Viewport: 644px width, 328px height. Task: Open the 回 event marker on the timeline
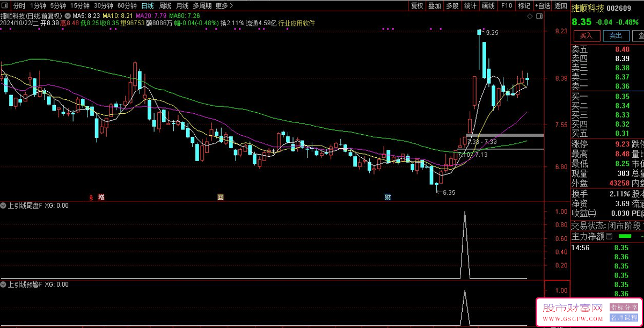pyautogui.click(x=221, y=198)
